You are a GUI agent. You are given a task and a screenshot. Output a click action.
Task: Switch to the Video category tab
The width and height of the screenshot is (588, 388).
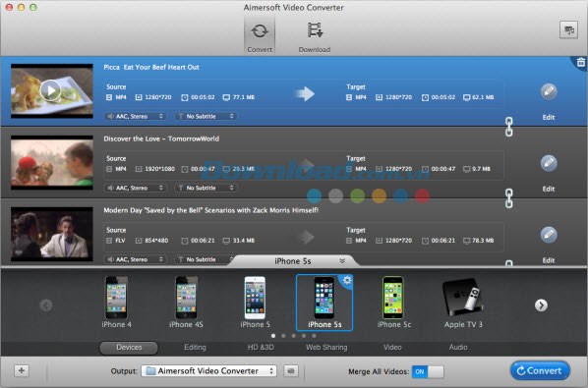[x=392, y=348]
